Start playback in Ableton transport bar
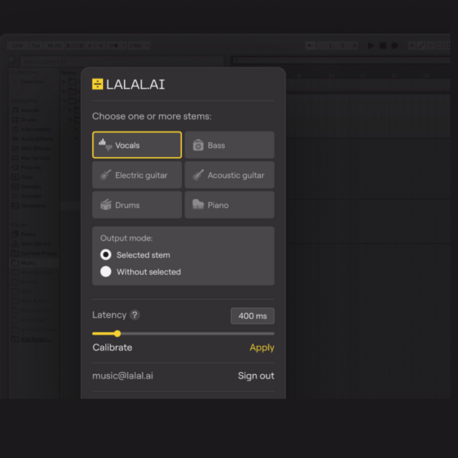 click(x=370, y=45)
